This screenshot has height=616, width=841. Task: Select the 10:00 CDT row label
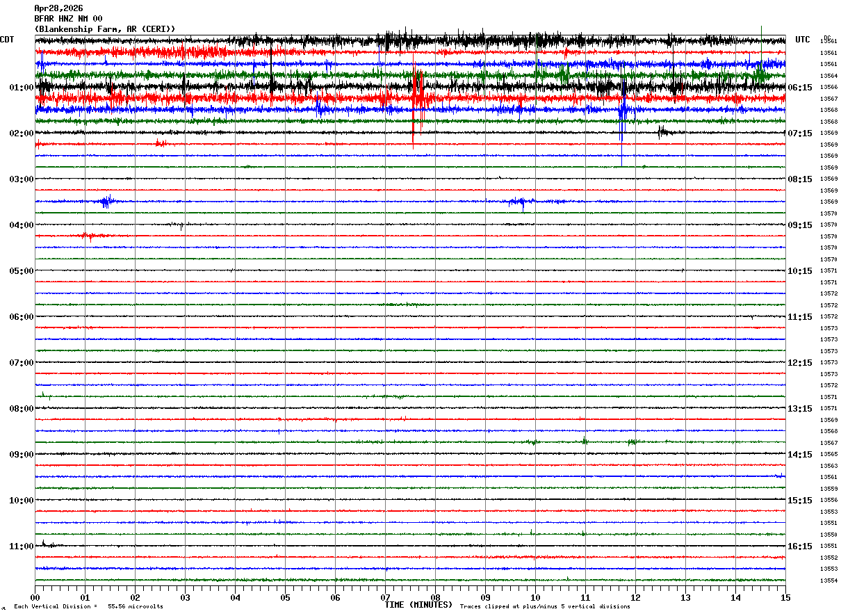click(22, 501)
